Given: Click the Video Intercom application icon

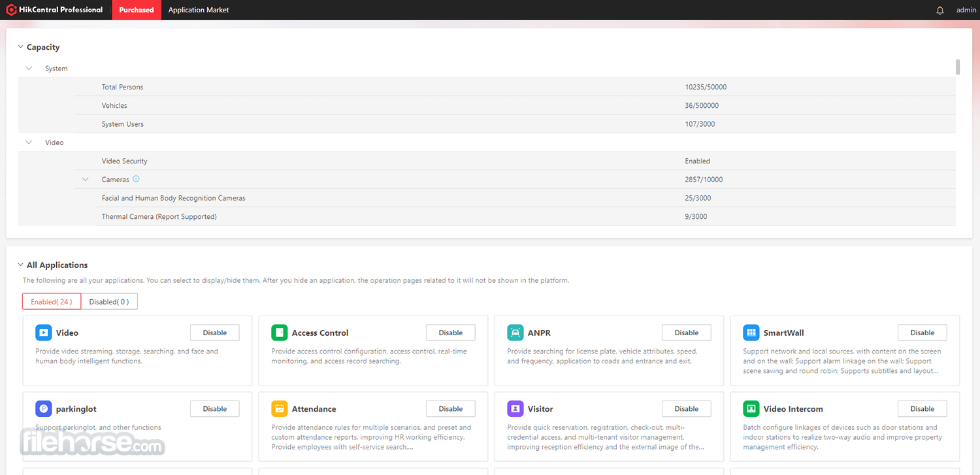Looking at the screenshot, I should pos(751,409).
